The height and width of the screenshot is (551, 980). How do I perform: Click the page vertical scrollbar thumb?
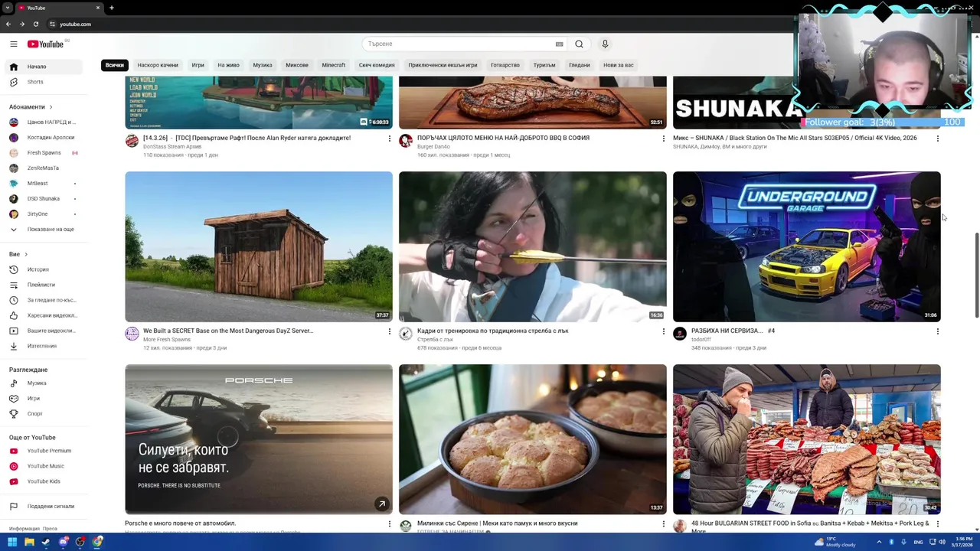click(976, 274)
